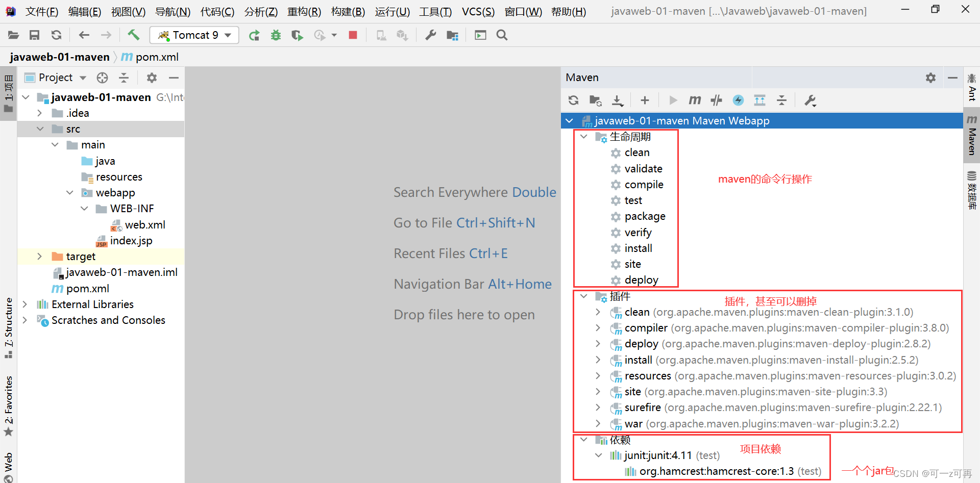Open the 构建(B) menu
The height and width of the screenshot is (483, 980).
click(348, 11)
